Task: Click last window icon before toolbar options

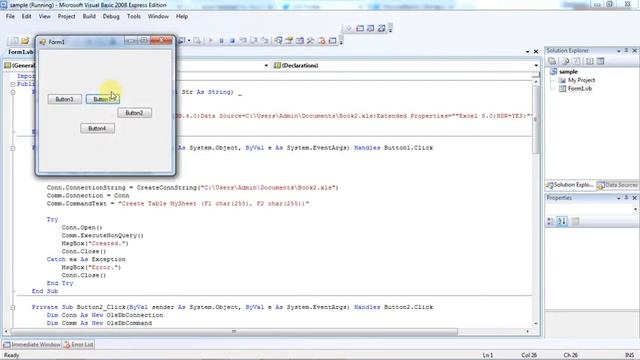Action: click(332, 40)
